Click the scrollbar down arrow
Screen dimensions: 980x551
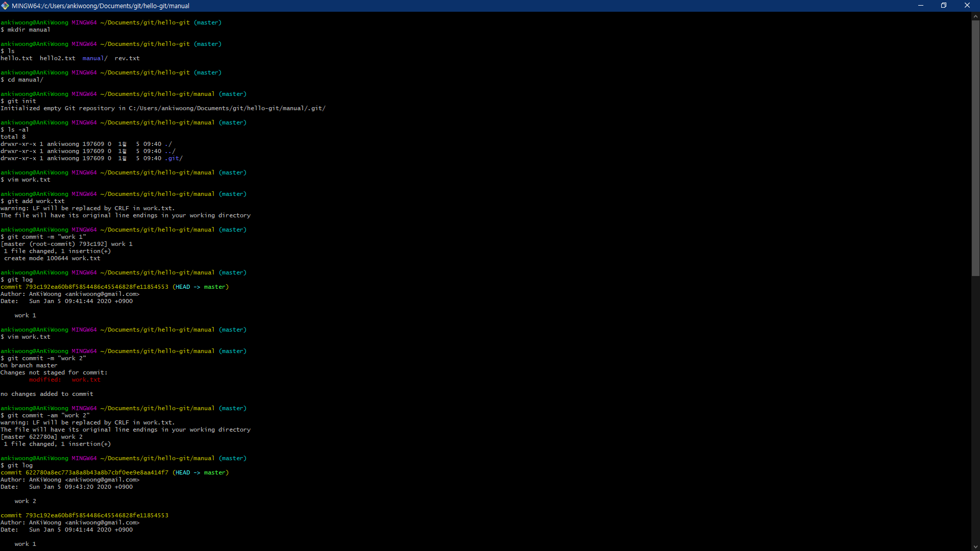point(975,547)
